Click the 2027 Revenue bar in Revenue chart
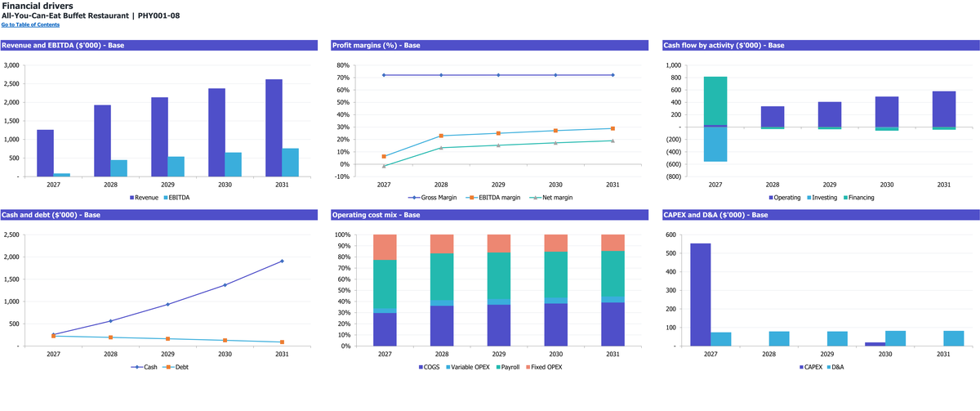The width and height of the screenshot is (980, 411). (x=45, y=153)
